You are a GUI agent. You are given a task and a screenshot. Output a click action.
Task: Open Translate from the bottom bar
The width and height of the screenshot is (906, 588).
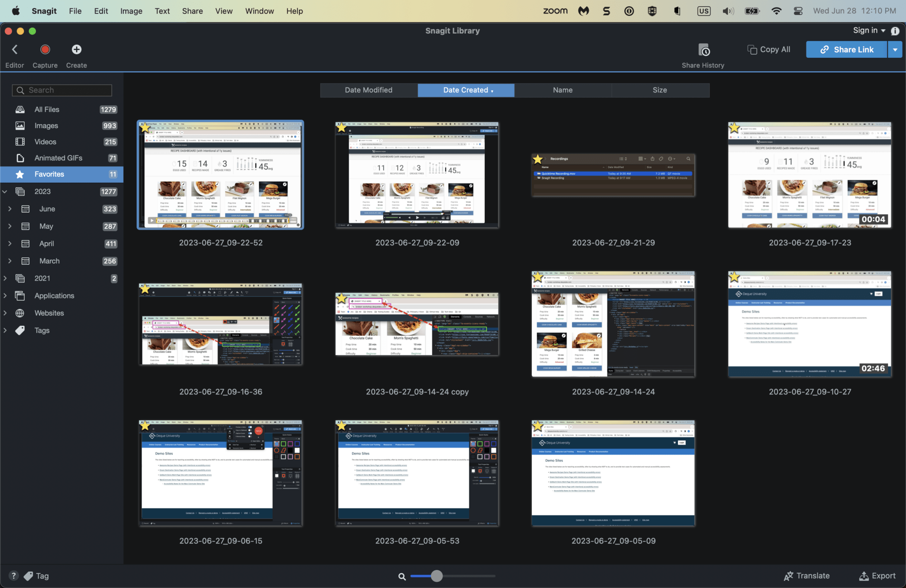pyautogui.click(x=806, y=576)
